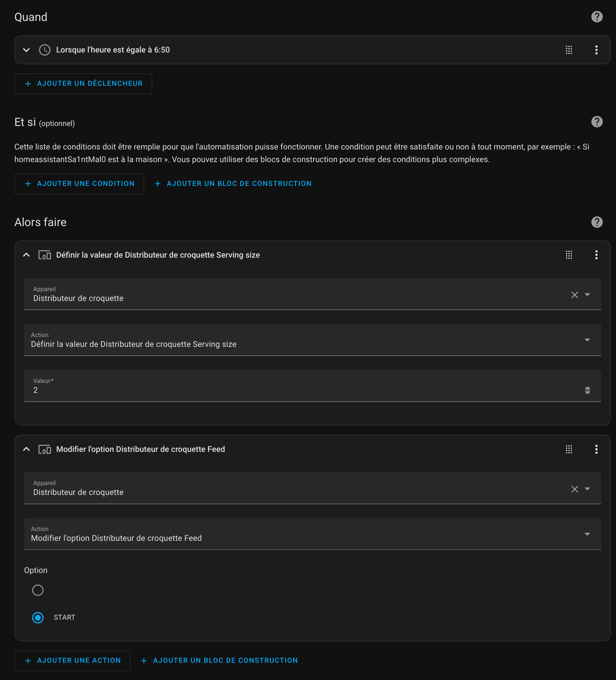
Task: Open help for the Et si section
Action: tap(597, 121)
